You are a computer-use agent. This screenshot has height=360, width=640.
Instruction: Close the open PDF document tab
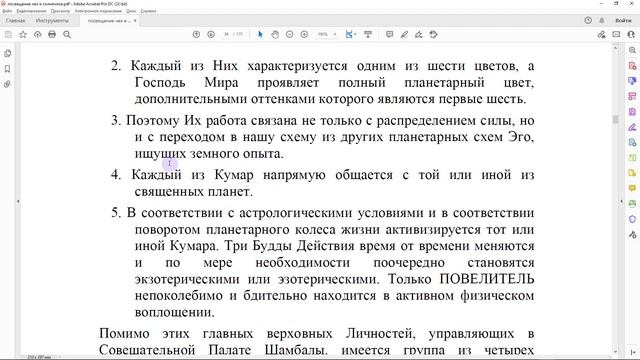[135, 20]
